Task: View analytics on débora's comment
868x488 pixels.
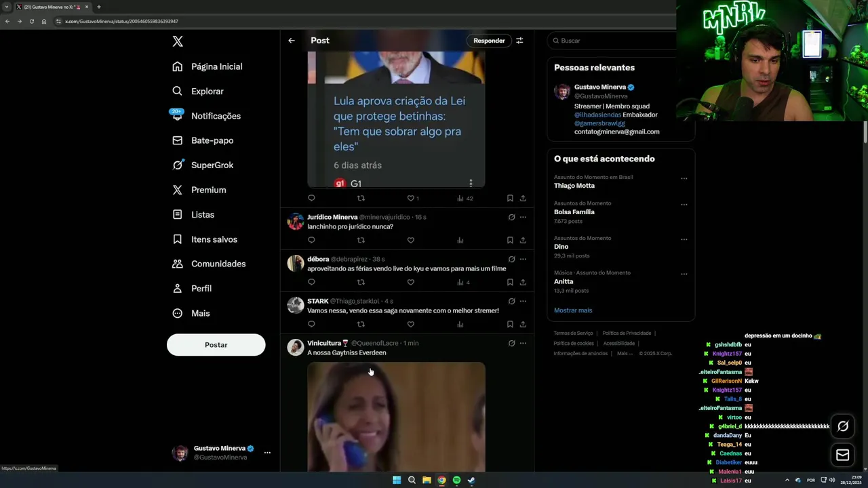Action: tap(463, 282)
